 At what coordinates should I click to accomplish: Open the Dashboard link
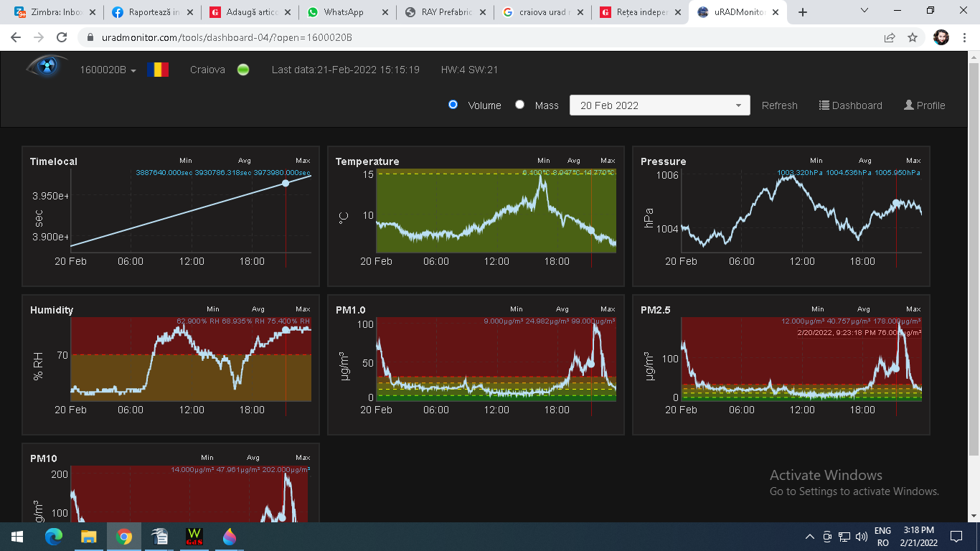pos(851,105)
